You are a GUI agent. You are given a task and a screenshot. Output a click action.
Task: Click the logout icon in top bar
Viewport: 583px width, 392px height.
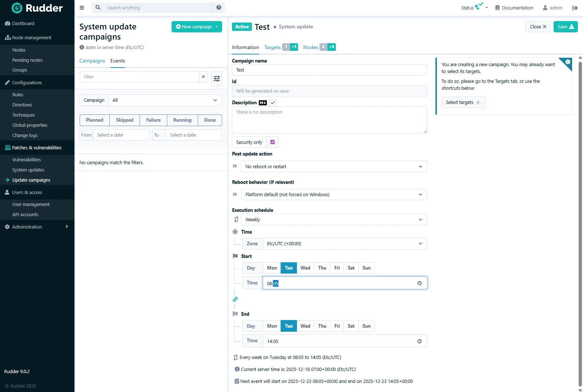575,8
